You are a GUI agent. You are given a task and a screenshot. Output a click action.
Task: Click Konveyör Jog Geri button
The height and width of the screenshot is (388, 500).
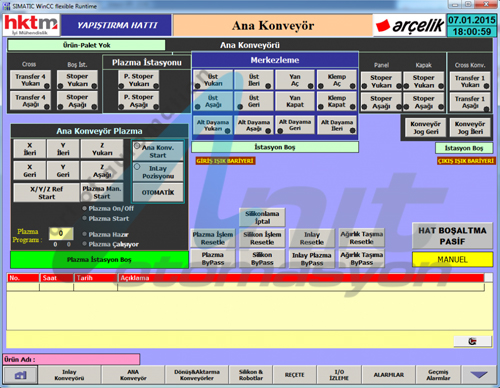pyautogui.click(x=425, y=128)
